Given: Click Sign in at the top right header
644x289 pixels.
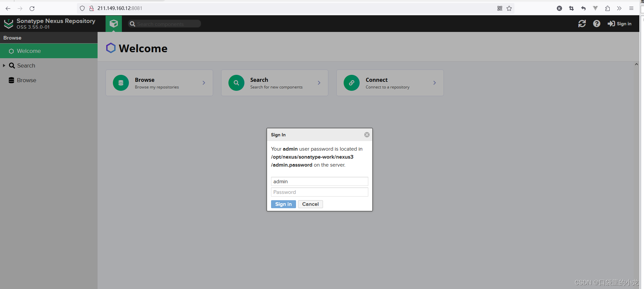Looking at the screenshot, I should pos(619,24).
